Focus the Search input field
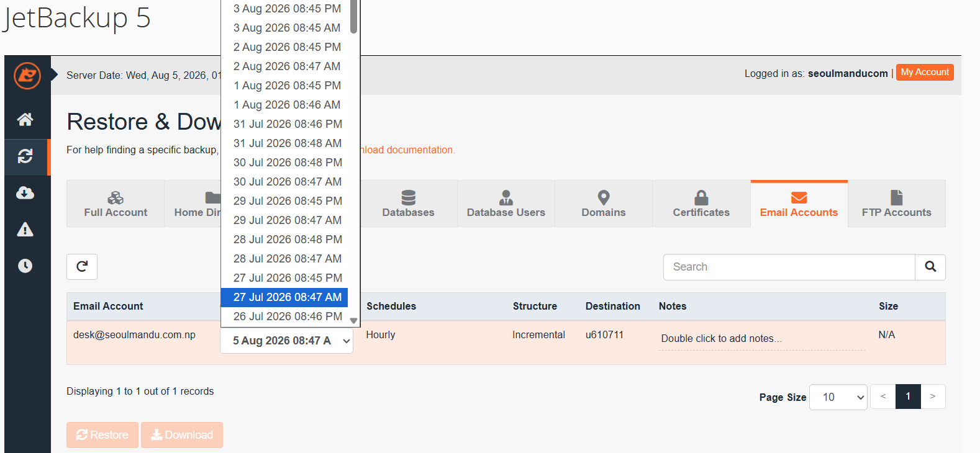Screen dimensions: 980x453 point(789,267)
